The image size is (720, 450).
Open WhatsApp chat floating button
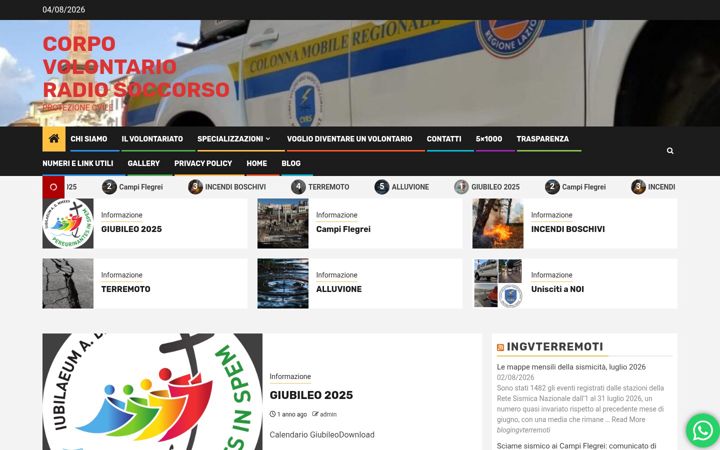pyautogui.click(x=703, y=431)
